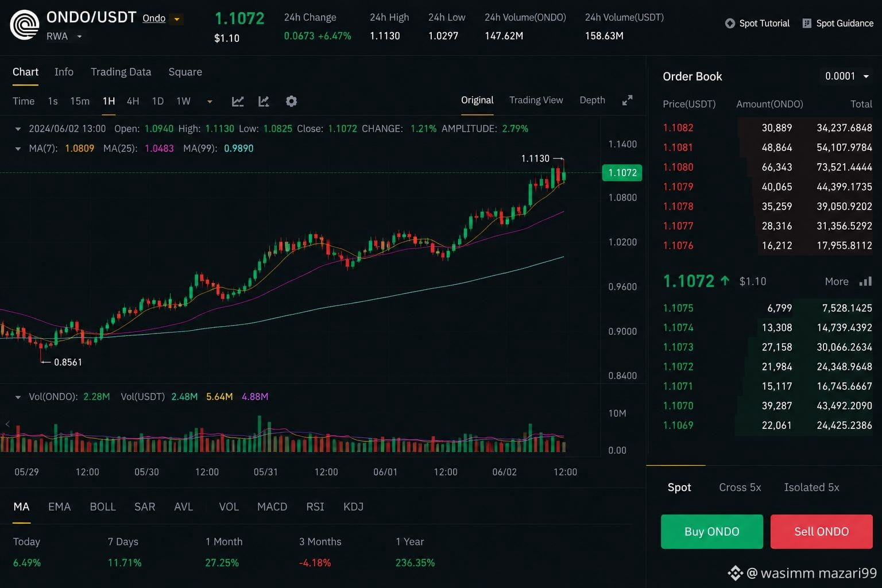Select the Time interval option
Image resolution: width=882 pixels, height=588 pixels.
[x=24, y=101]
